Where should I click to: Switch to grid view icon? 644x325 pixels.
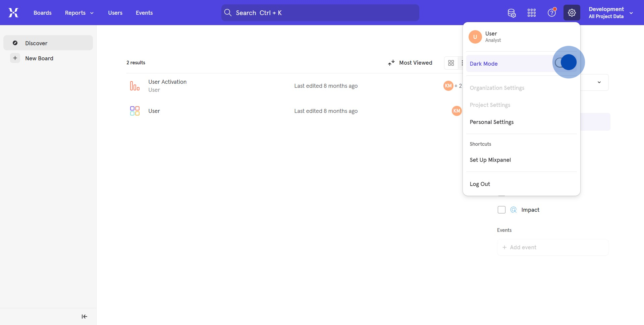[x=451, y=63]
